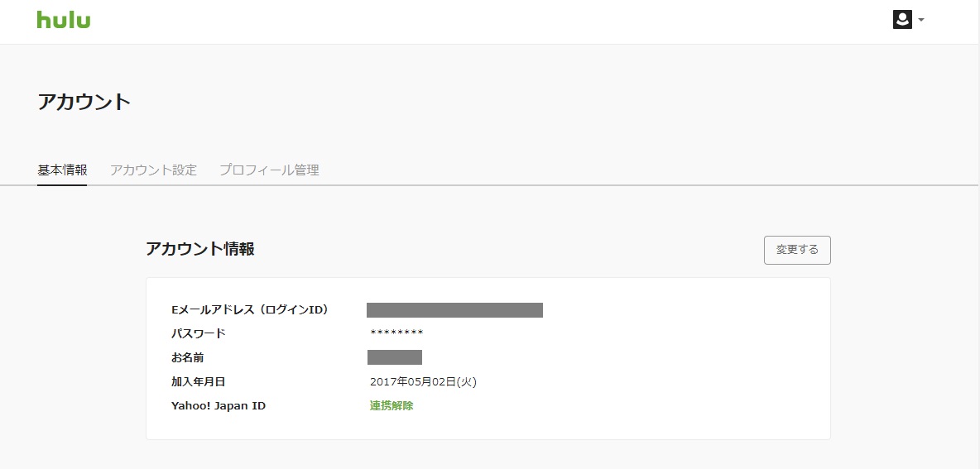980x469 pixels.
Task: Click the Yahoo! Japan ID label
Action: [x=219, y=406]
